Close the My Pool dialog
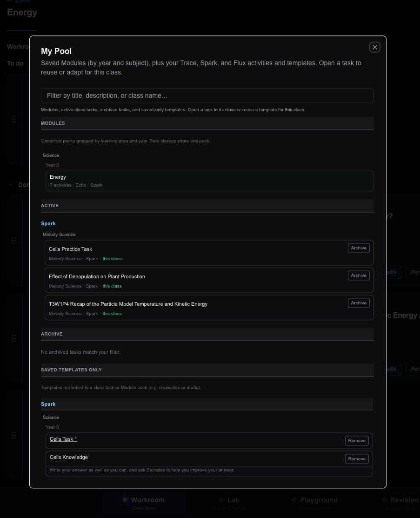 click(375, 47)
